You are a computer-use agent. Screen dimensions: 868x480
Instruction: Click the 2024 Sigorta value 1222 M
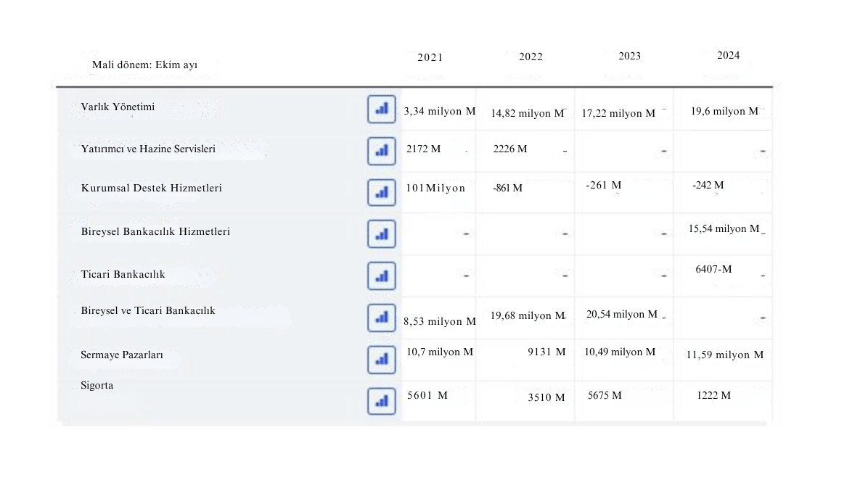point(713,395)
